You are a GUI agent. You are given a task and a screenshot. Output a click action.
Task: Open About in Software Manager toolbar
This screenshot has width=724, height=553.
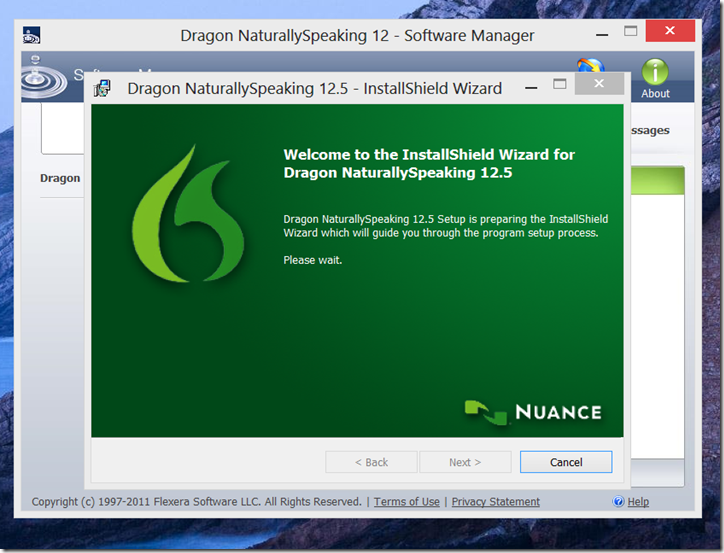tap(655, 79)
